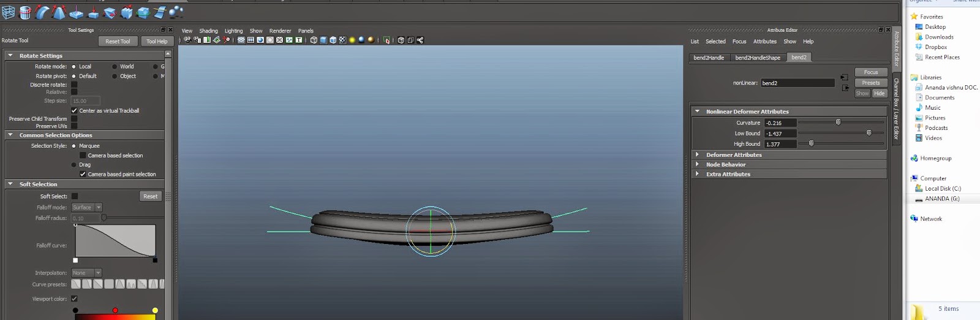Enable the Preserve UVs checkbox
Image resolution: width=980 pixels, height=320 pixels.
[x=74, y=126]
